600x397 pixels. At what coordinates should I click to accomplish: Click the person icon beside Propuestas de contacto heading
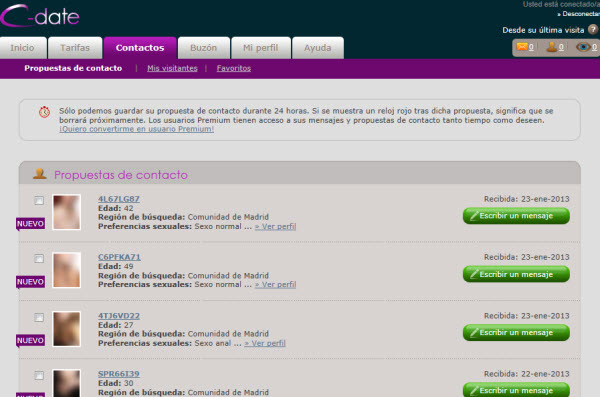[40, 174]
